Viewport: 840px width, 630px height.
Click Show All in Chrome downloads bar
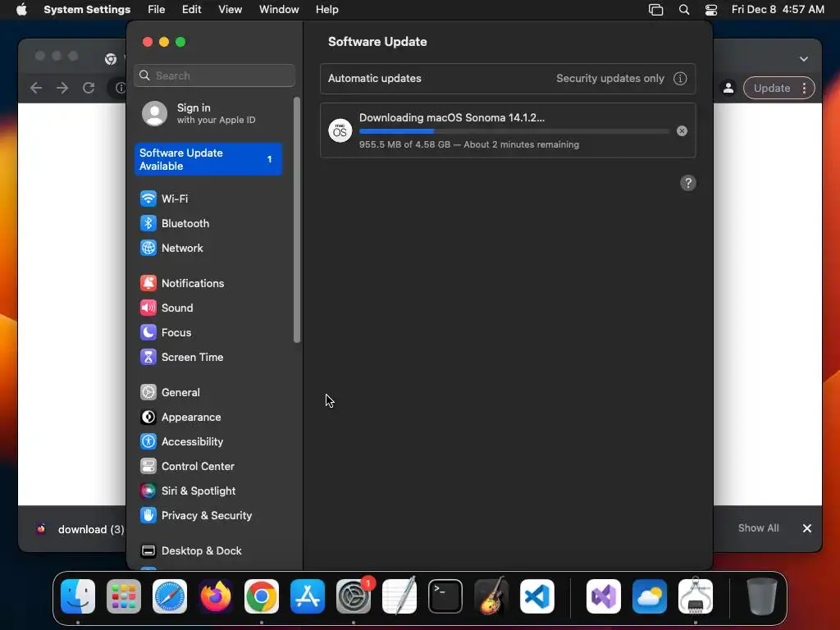point(759,528)
